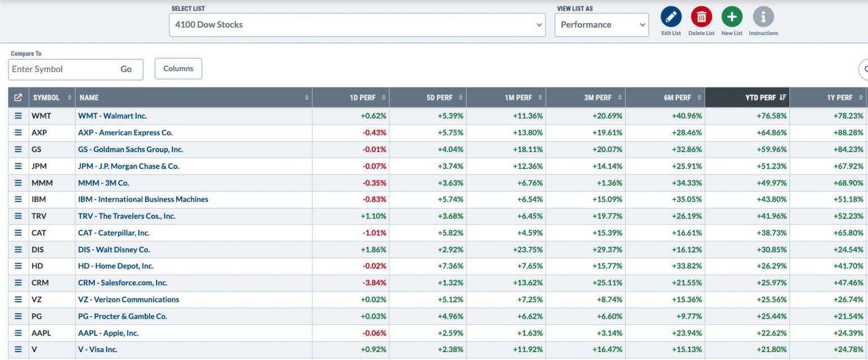Click the Columns button

179,68
